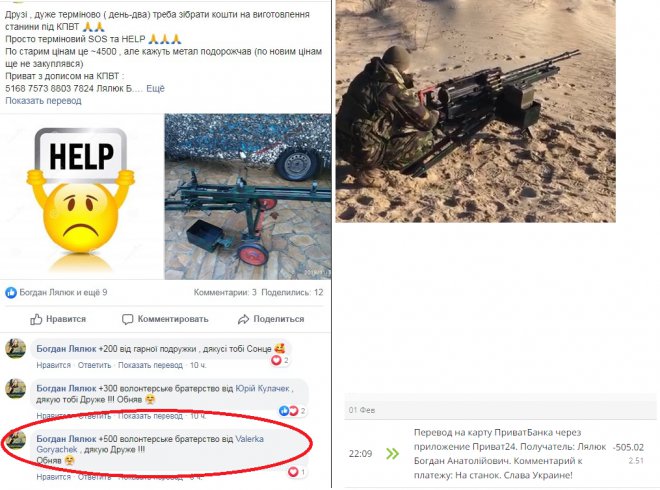Click the heart reaction on the +200 comment

[x=276, y=360]
